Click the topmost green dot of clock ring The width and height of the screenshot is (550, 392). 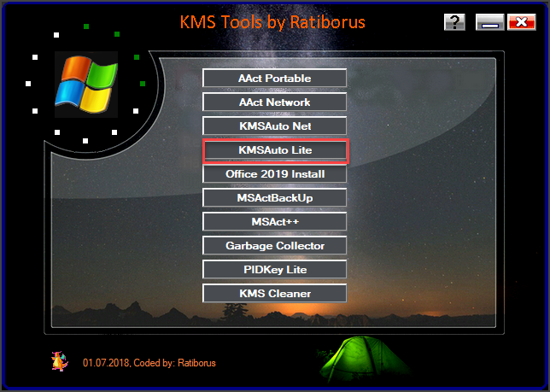point(85,26)
